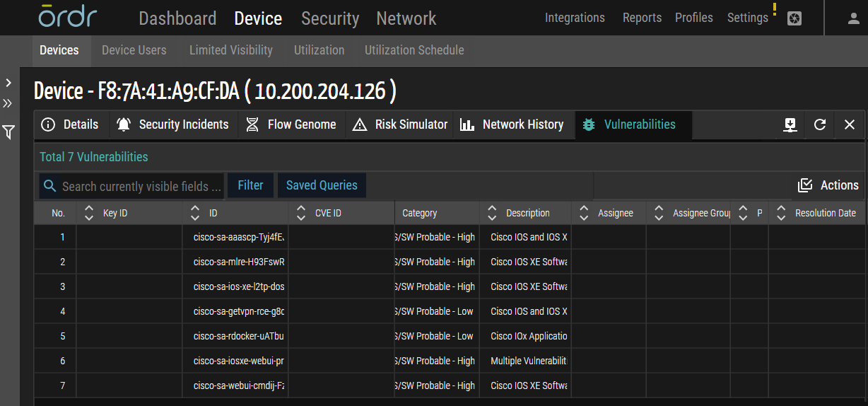
Task: Open the filter funnel icon in left sidebar
Action: click(x=8, y=132)
